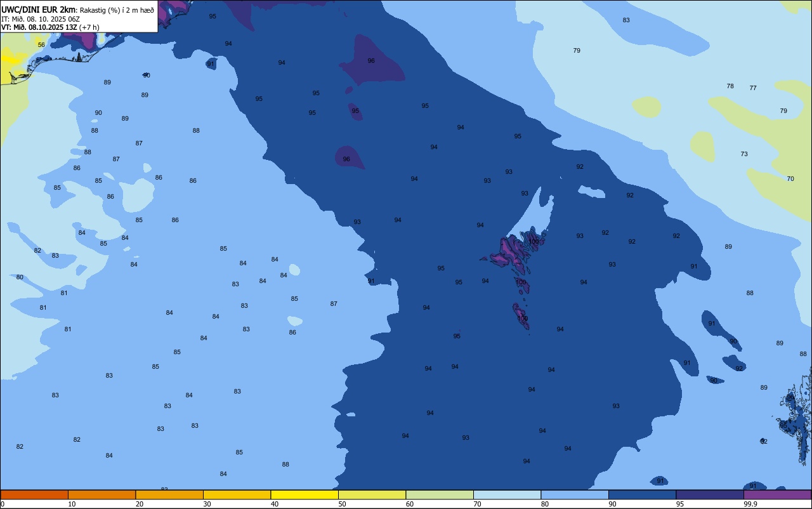Screen dimensions: 812x509
Task: Click the 90–95 dark blue legend swatch
Action: 642,494
